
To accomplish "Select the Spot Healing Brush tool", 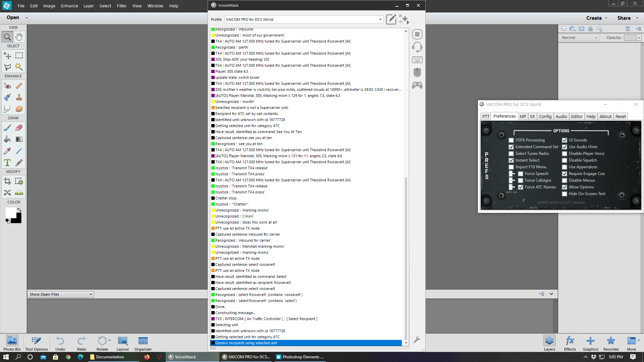I will tap(19, 86).
